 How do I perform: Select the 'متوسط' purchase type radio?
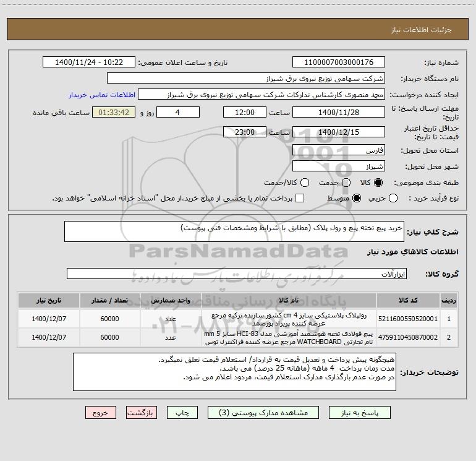coord(357,199)
